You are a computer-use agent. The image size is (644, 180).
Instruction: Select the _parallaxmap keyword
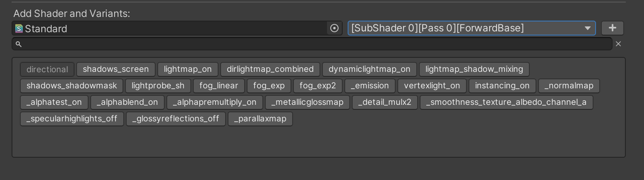click(260, 119)
